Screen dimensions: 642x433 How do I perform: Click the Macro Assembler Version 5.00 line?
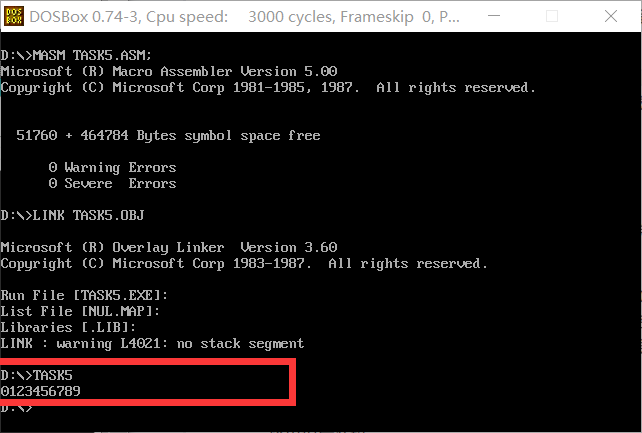[x=169, y=71]
